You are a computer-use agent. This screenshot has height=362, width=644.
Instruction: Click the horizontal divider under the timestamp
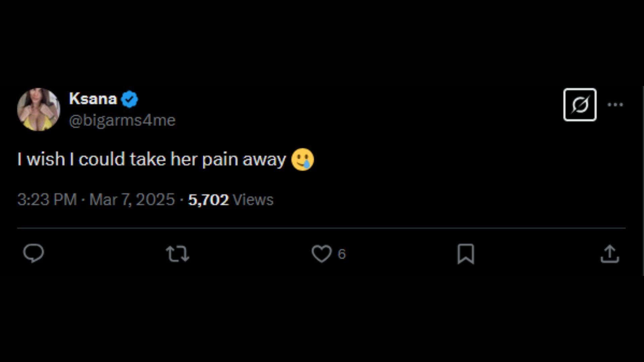(x=321, y=228)
